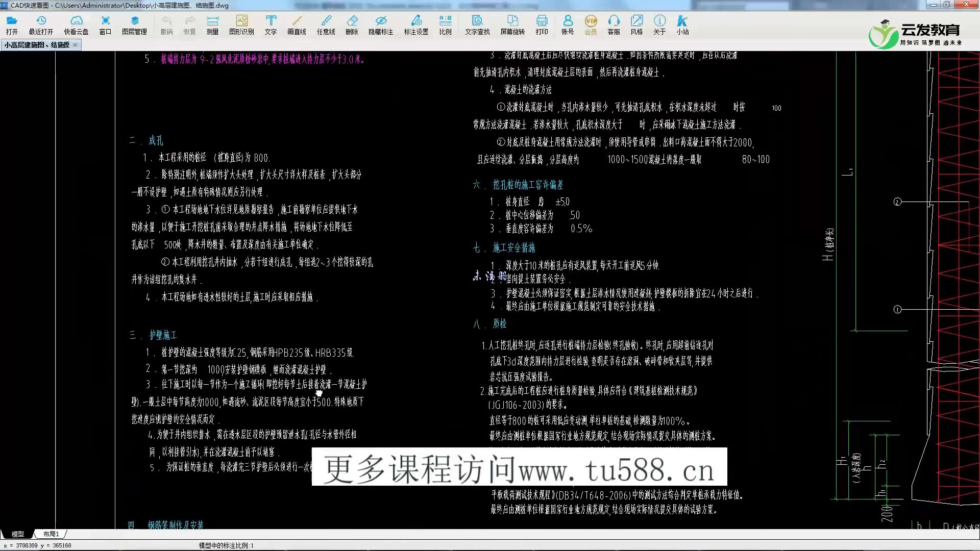This screenshot has height=551, width=980.
Task: Select the 文字 text tool
Action: [x=271, y=24]
